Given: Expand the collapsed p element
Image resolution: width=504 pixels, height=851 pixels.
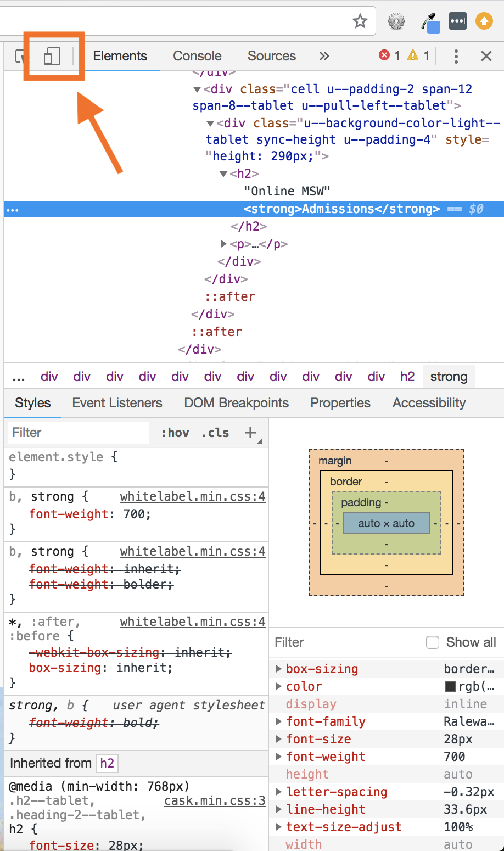Looking at the screenshot, I should [x=223, y=244].
